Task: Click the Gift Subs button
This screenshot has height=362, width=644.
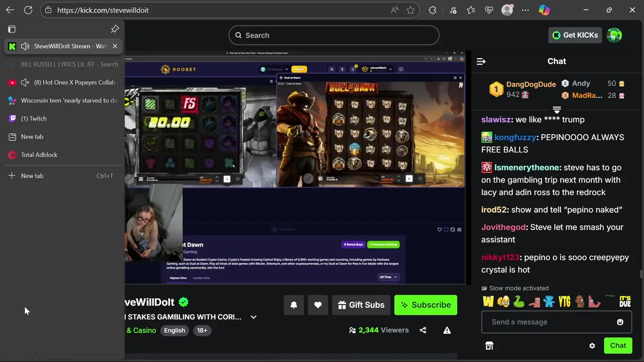Action: pyautogui.click(x=361, y=305)
